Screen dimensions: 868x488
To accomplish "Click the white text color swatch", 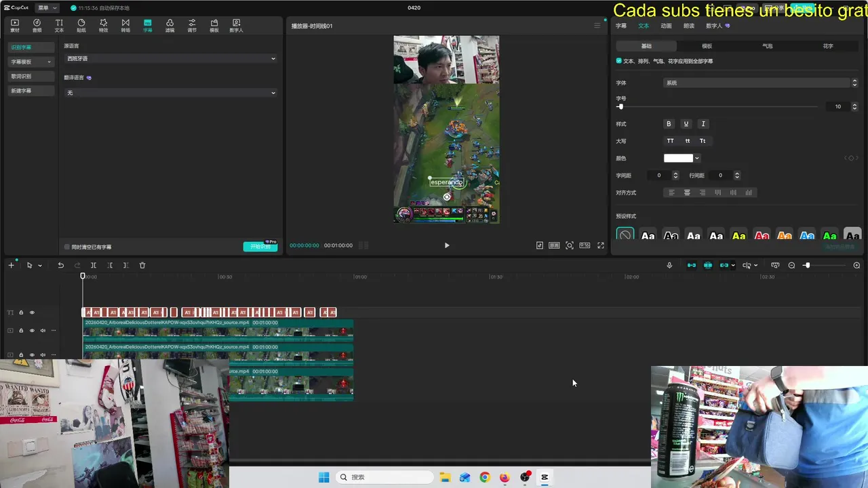I will coord(678,159).
